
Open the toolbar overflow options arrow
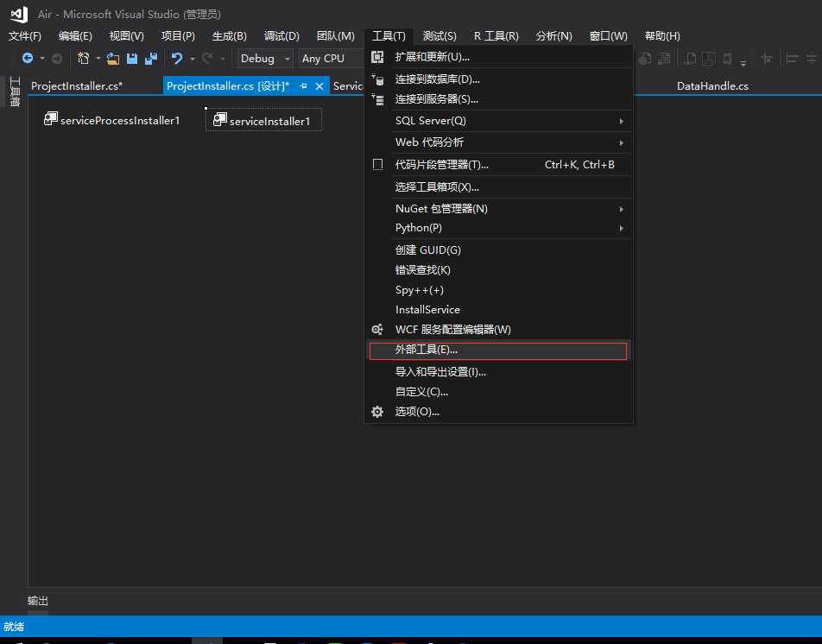coord(743,63)
